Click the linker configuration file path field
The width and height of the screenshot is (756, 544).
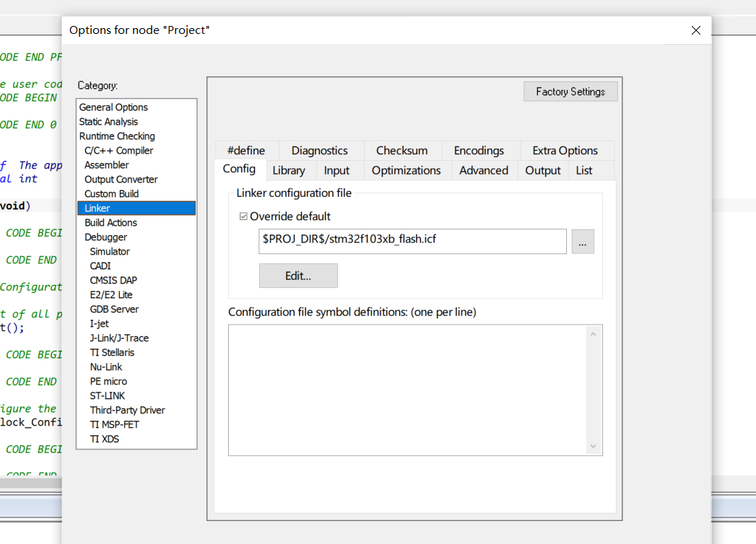tap(413, 242)
